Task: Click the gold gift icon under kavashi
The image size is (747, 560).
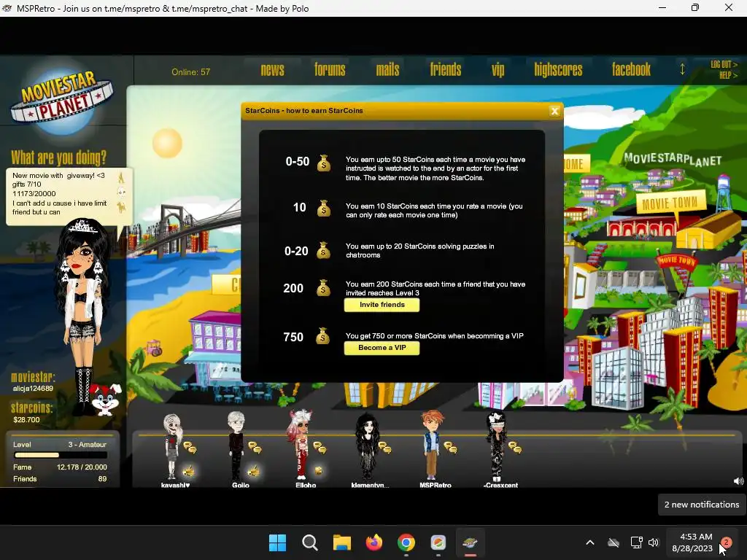Action: click(188, 471)
